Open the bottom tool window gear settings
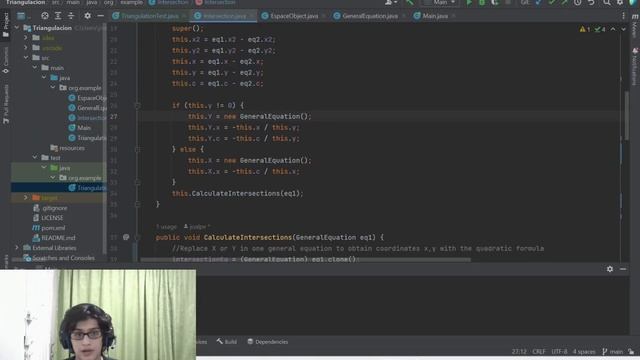The width and height of the screenshot is (640, 360). tap(610, 269)
